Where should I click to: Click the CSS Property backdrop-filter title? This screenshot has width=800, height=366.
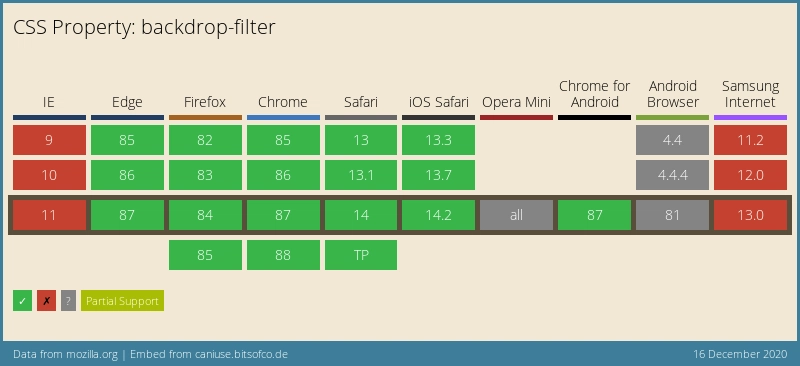click(x=144, y=28)
